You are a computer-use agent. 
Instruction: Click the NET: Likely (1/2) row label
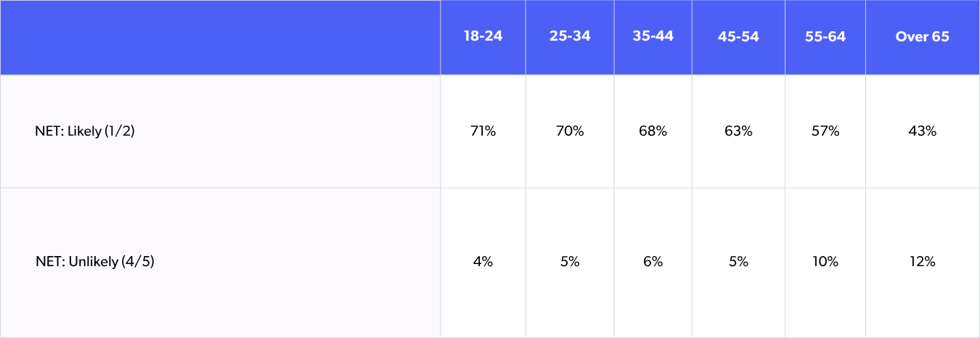point(85,131)
